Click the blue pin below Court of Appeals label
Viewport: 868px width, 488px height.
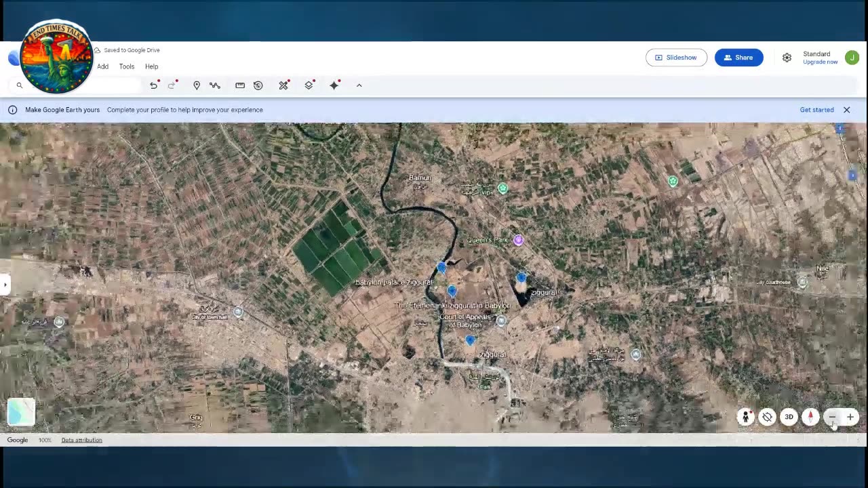pos(470,340)
